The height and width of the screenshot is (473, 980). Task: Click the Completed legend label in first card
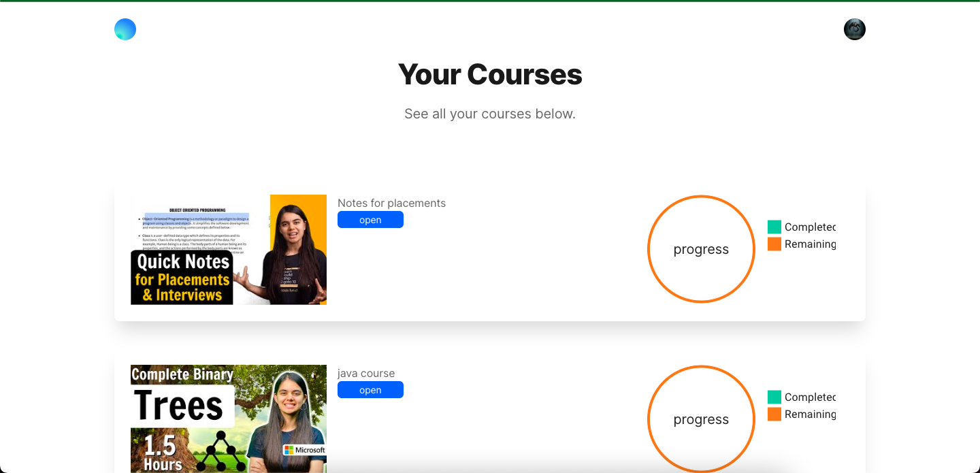pyautogui.click(x=810, y=227)
